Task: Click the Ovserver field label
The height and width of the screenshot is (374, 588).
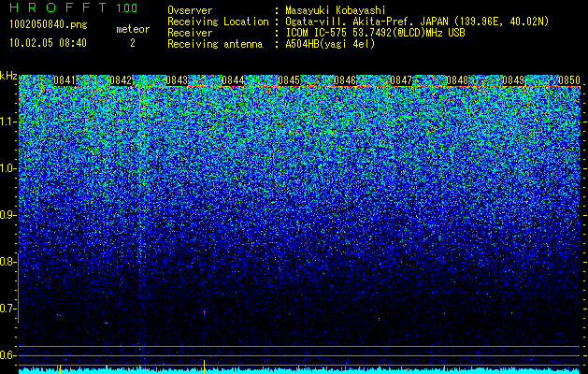Action: click(190, 10)
